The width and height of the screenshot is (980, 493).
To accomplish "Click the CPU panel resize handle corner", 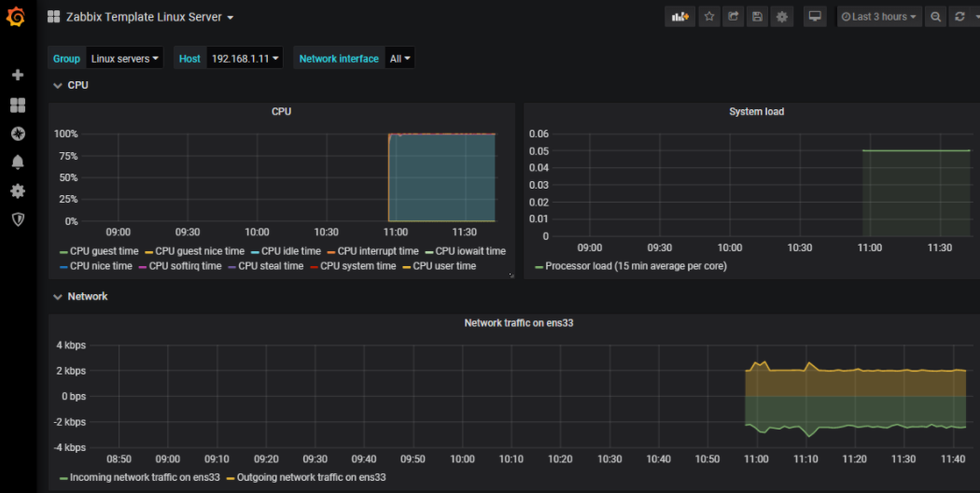I will [x=511, y=275].
